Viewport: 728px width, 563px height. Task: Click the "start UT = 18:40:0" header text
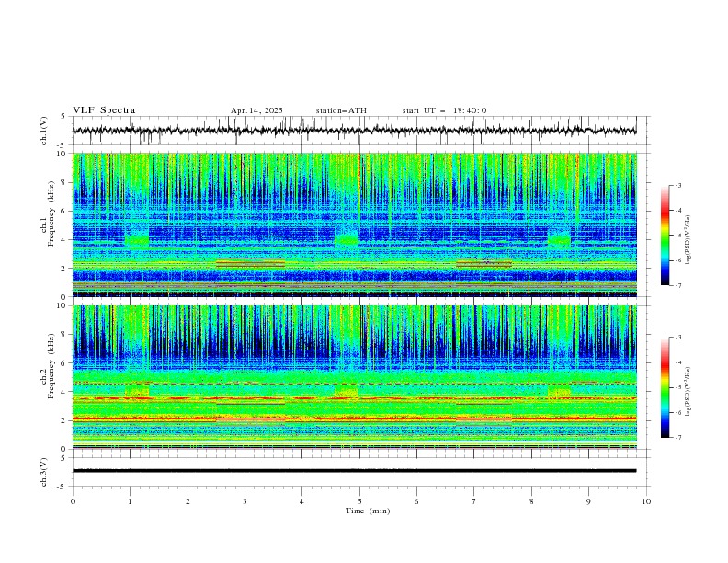(x=444, y=110)
